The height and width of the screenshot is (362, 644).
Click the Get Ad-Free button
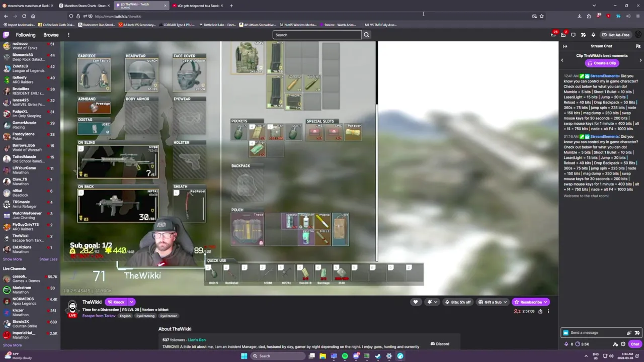616,35
